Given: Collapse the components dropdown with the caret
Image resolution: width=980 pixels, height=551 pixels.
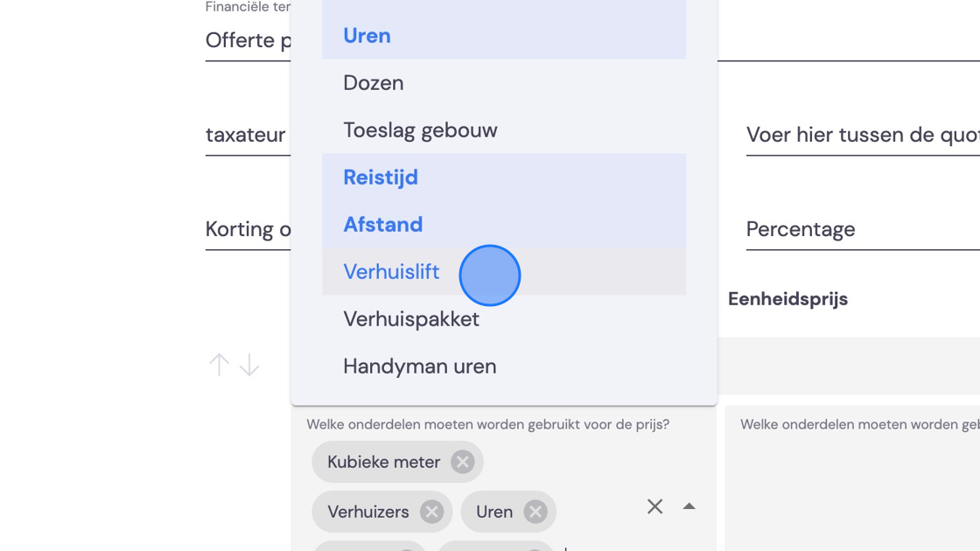Looking at the screenshot, I should click(x=689, y=506).
